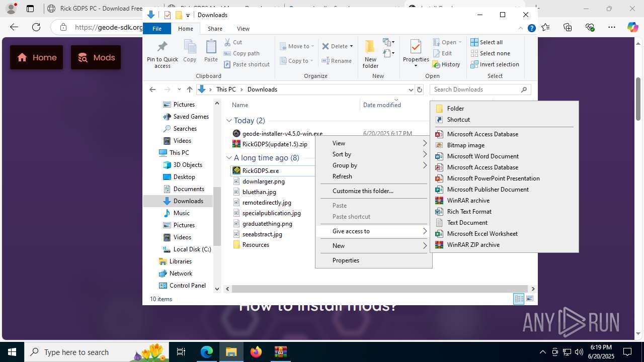The height and width of the screenshot is (362, 644).
Task: Create a new Shortcut from submenu
Action: tap(504, 120)
